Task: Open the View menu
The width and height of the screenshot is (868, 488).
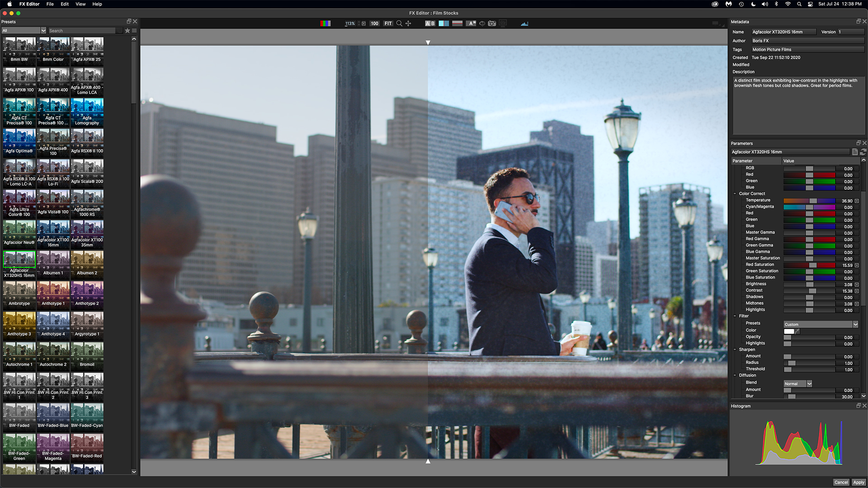Action: click(x=80, y=4)
